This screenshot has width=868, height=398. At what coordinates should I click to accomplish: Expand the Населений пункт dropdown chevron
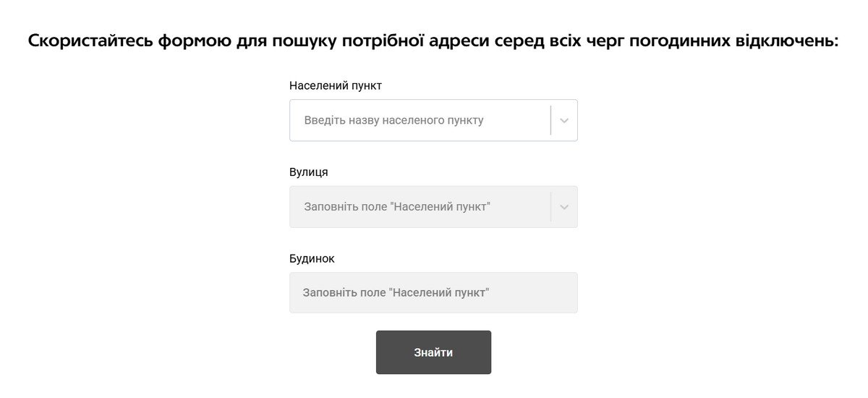pos(564,120)
